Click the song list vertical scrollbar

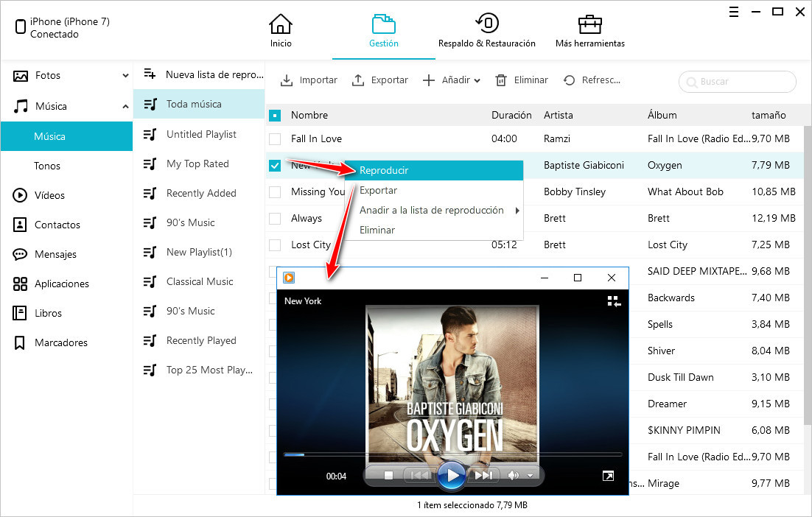808,274
